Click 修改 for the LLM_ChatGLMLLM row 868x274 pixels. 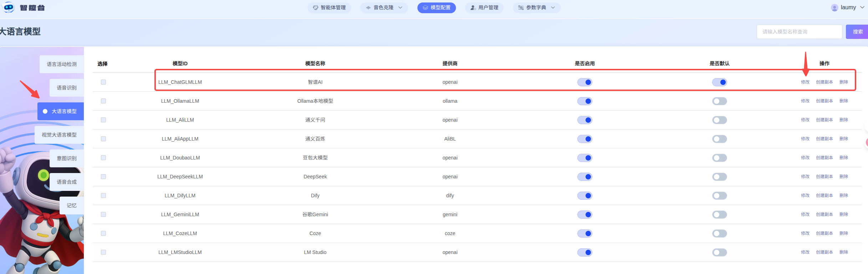tap(805, 82)
